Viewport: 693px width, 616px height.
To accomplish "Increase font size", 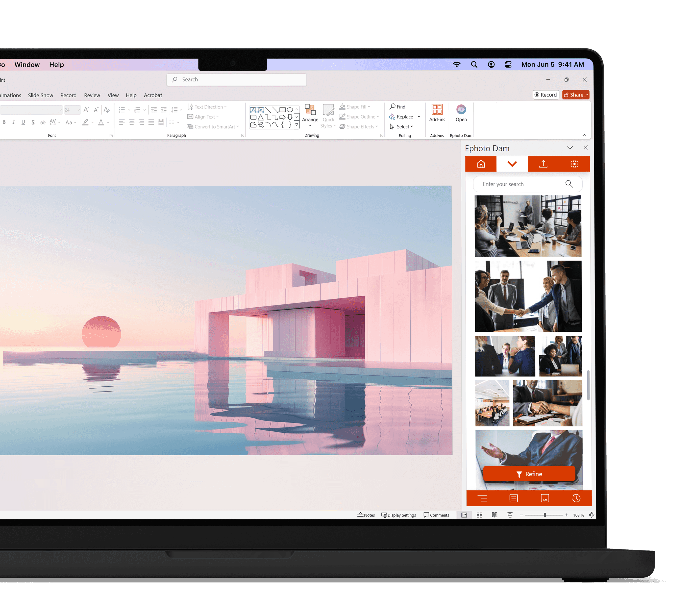I will pos(86,109).
